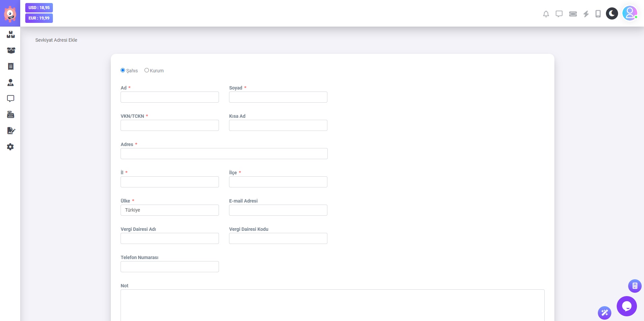The height and width of the screenshot is (321, 644).
Task: Open the floating calculator button
Action: pyautogui.click(x=635, y=286)
